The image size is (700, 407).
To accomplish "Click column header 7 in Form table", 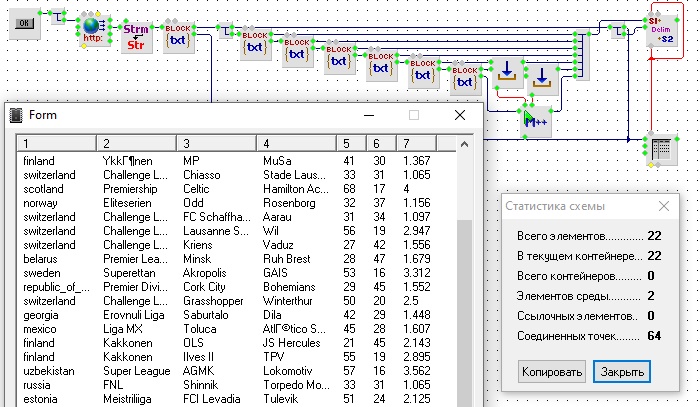I will tap(416, 144).
